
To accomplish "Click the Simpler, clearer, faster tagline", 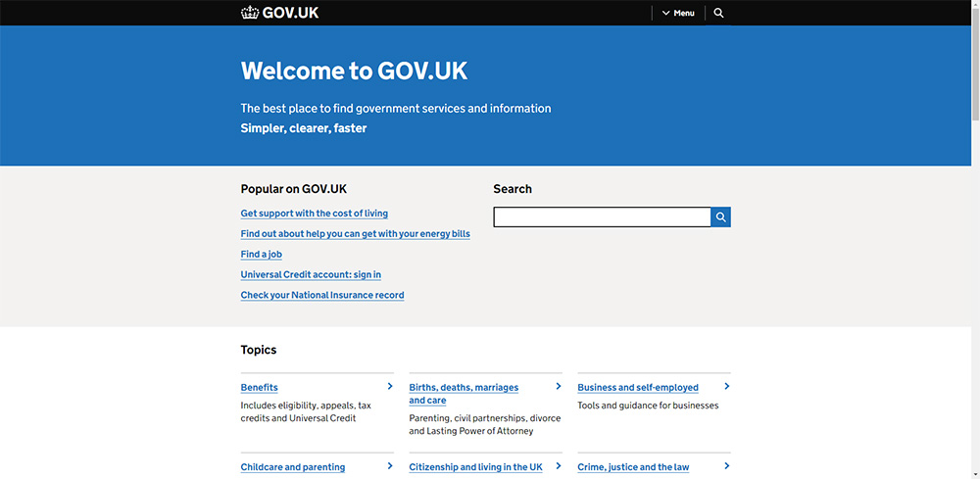I will 304,128.
